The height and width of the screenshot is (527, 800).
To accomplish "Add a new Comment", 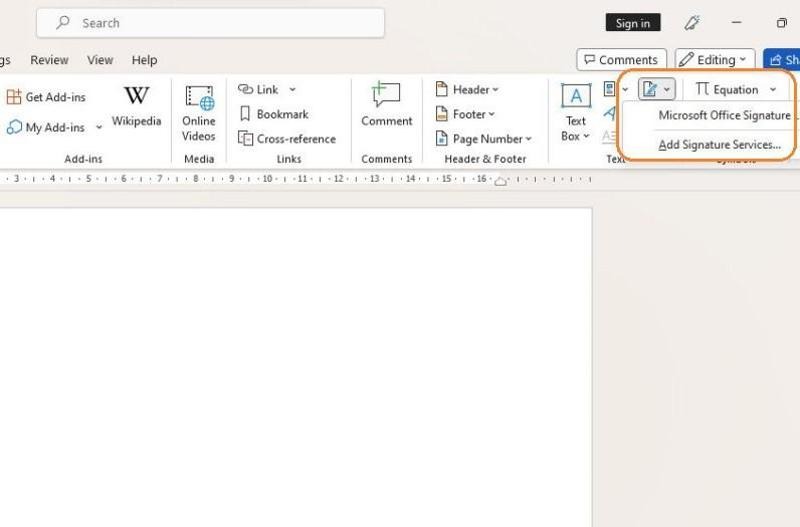I will [x=386, y=105].
